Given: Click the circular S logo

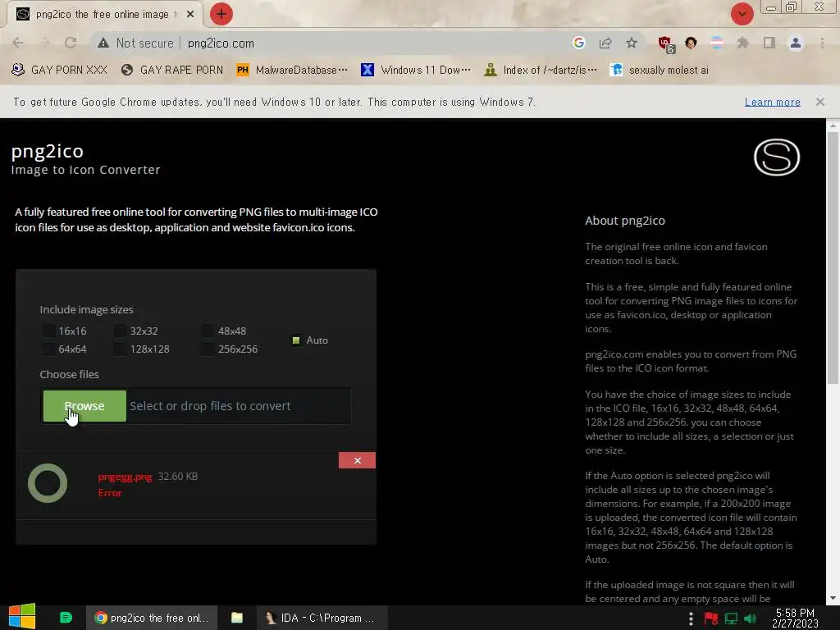Looking at the screenshot, I should click(777, 157).
